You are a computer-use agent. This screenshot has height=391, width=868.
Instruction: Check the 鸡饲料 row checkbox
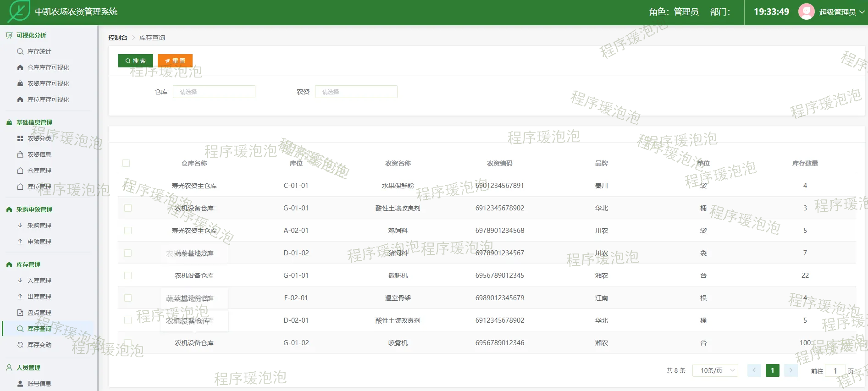[128, 231]
